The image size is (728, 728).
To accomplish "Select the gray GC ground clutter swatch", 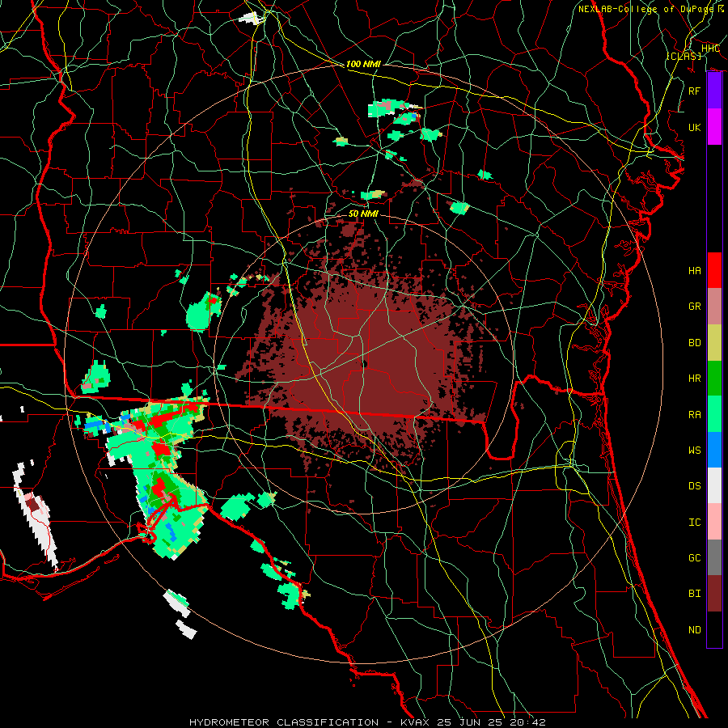I will 714,557.
